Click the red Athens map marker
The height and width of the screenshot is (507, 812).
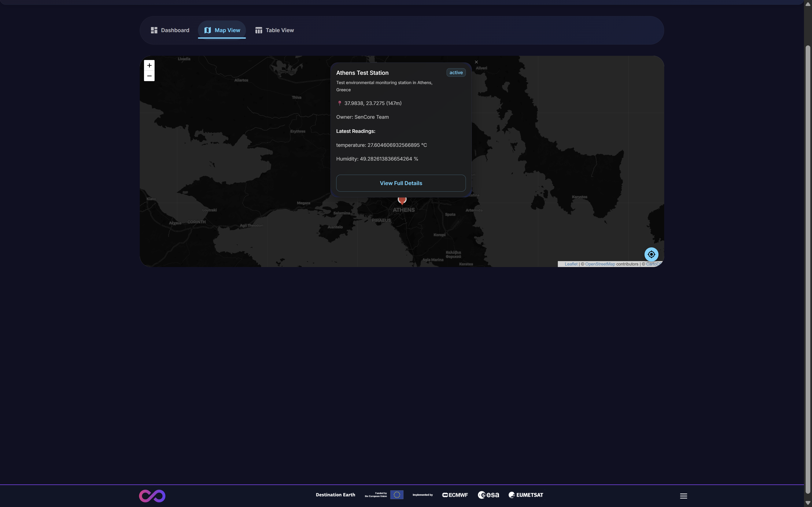[402, 200]
